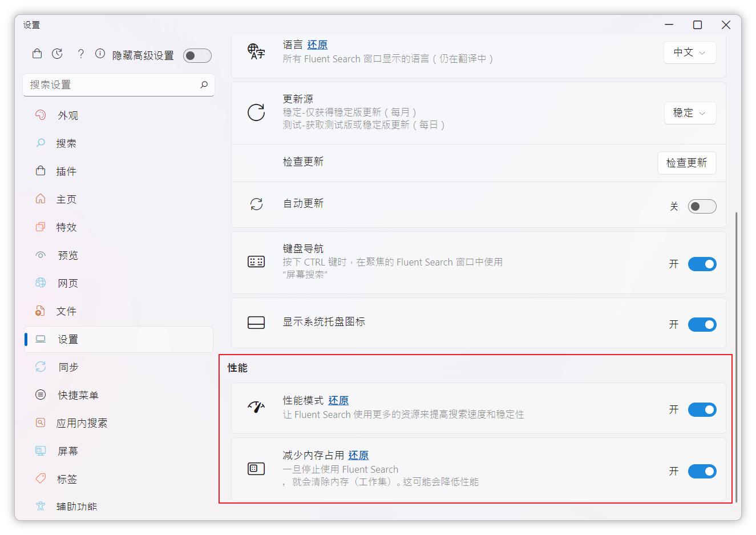This screenshot has width=756, height=535.
Task: Click the restart refresh icon in top toolbar
Action: point(57,54)
